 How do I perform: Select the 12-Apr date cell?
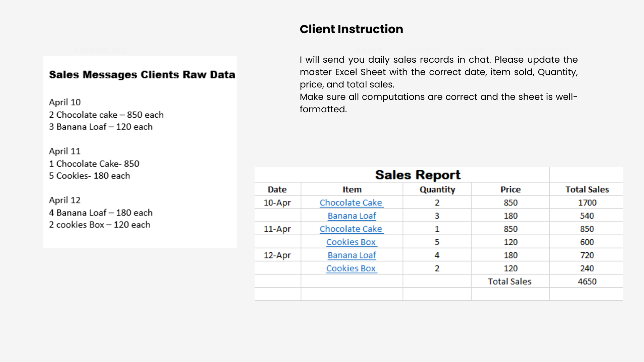pyautogui.click(x=277, y=255)
